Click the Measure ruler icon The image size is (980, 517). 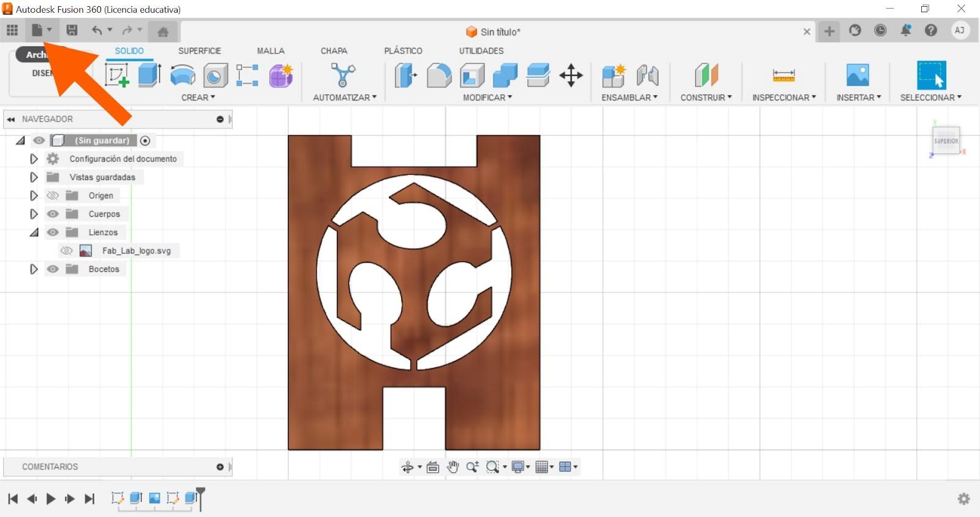[x=784, y=75]
